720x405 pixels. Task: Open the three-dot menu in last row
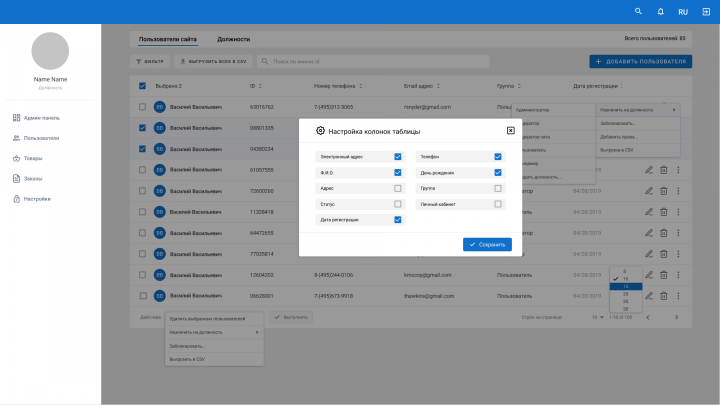pyautogui.click(x=678, y=296)
